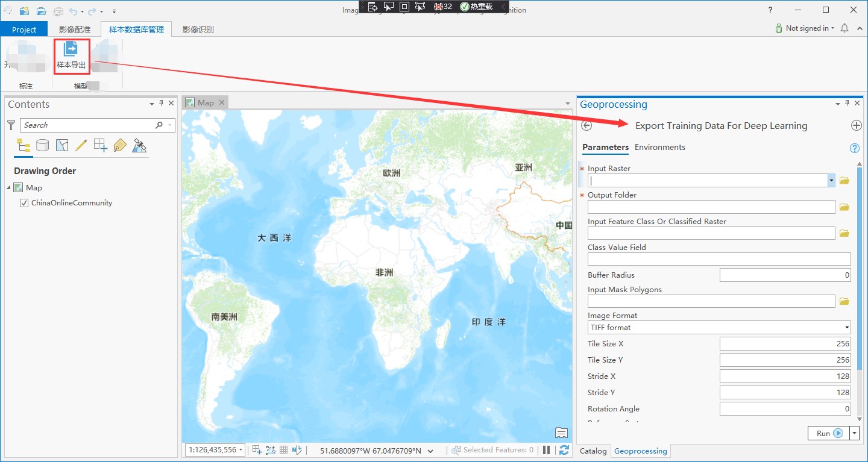Click the browse folder icon beside Input Raster

pos(844,180)
